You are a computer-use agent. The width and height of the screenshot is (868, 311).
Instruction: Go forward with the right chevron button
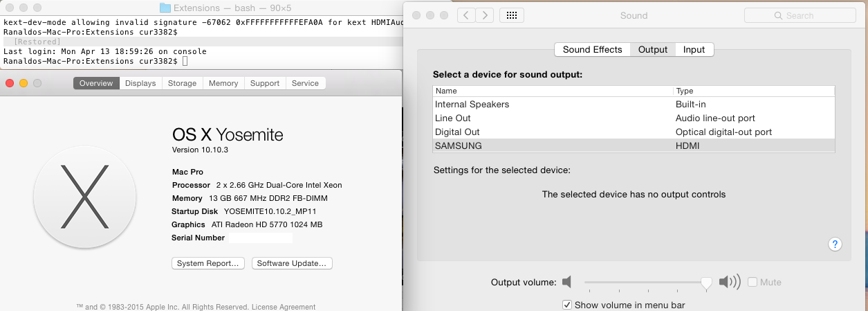coord(485,15)
